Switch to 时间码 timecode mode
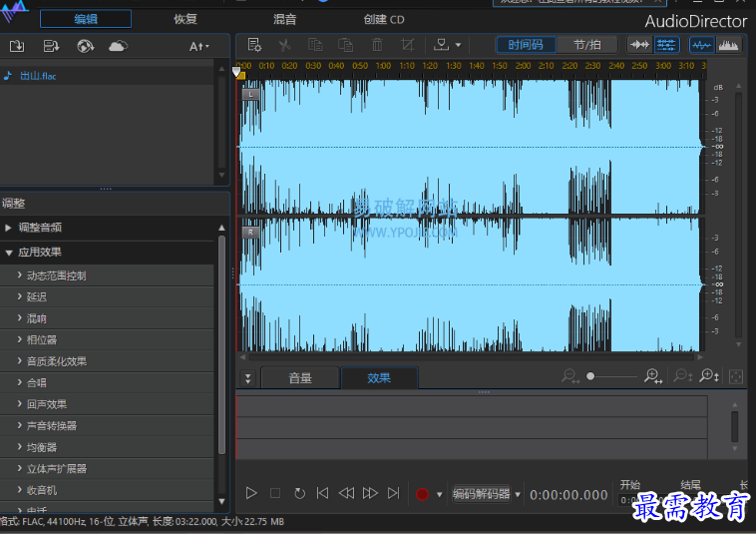This screenshot has height=538, width=756. 526,45
